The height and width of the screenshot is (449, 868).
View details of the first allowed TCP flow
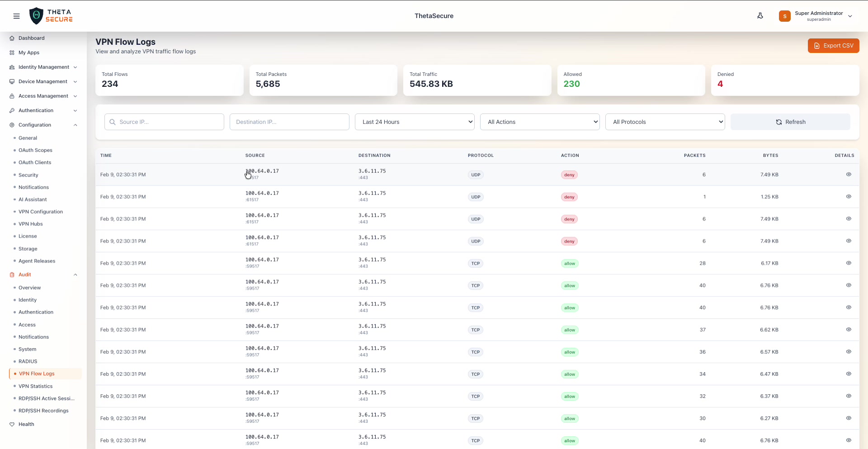pyautogui.click(x=849, y=263)
